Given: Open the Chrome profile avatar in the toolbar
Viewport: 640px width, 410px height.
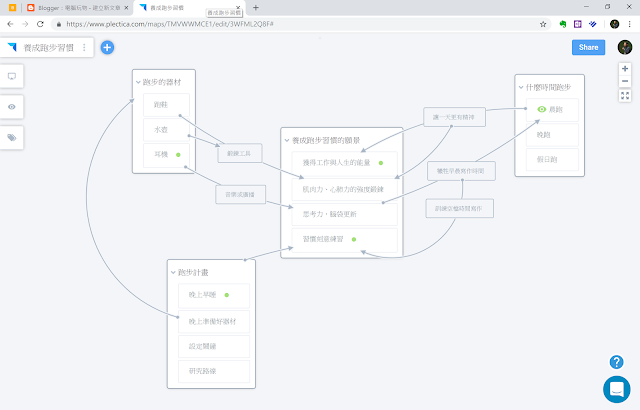Looking at the screenshot, I should click(x=614, y=24).
